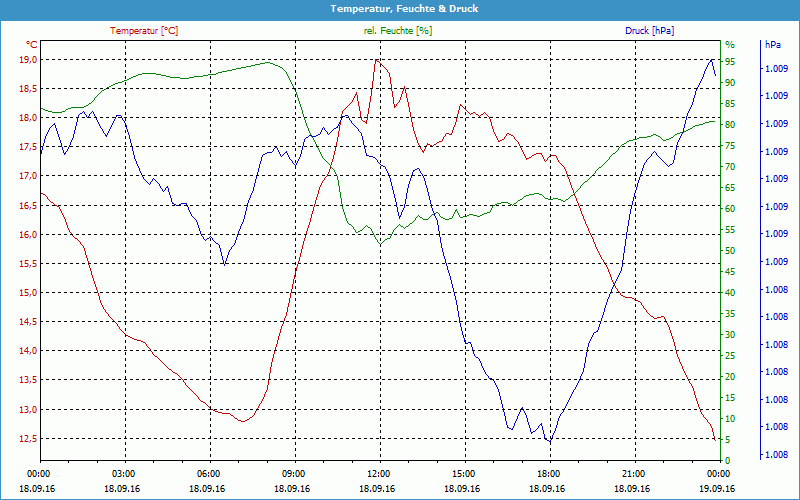This screenshot has width=800, height=500.
Task: Click the 18:00 time axis label
Action: (547, 474)
